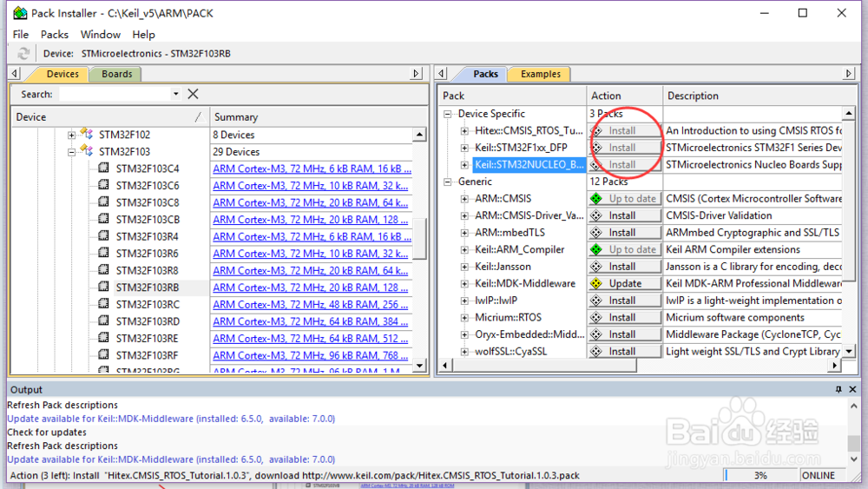This screenshot has width=868, height=489.
Task: Click the chip icon beside STM32F103RB
Action: coord(103,287)
